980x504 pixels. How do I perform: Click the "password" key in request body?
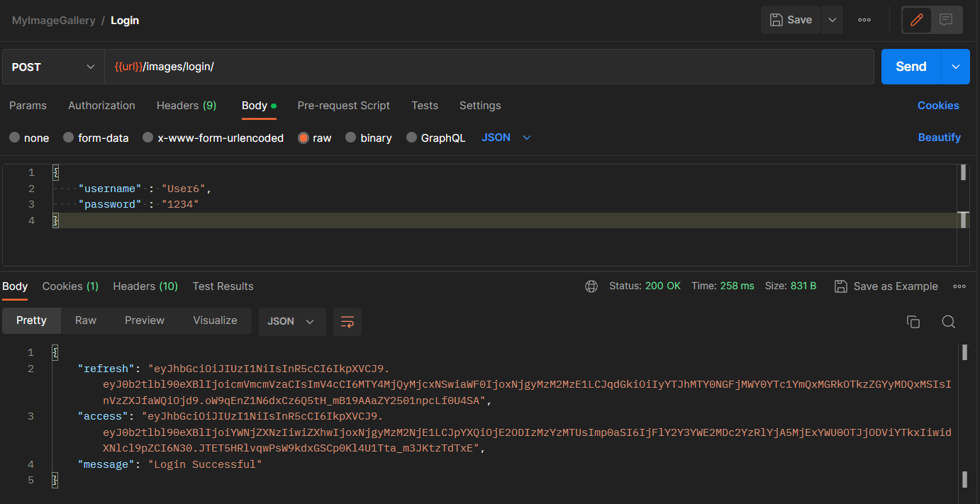110,204
